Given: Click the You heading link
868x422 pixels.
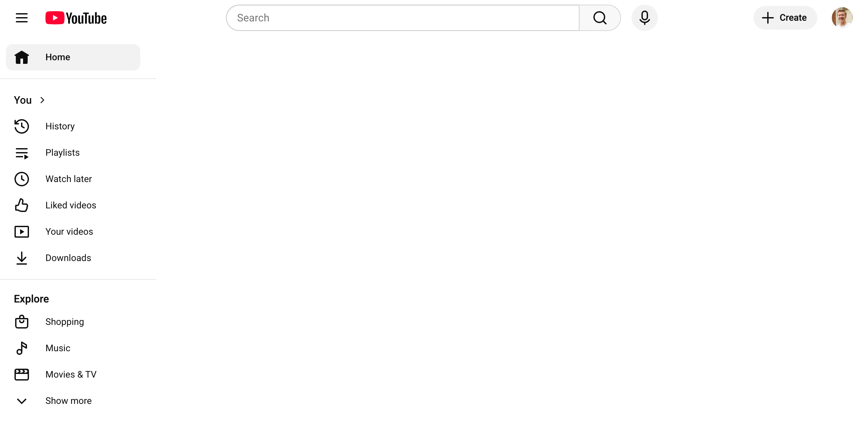Looking at the screenshot, I should (x=23, y=100).
